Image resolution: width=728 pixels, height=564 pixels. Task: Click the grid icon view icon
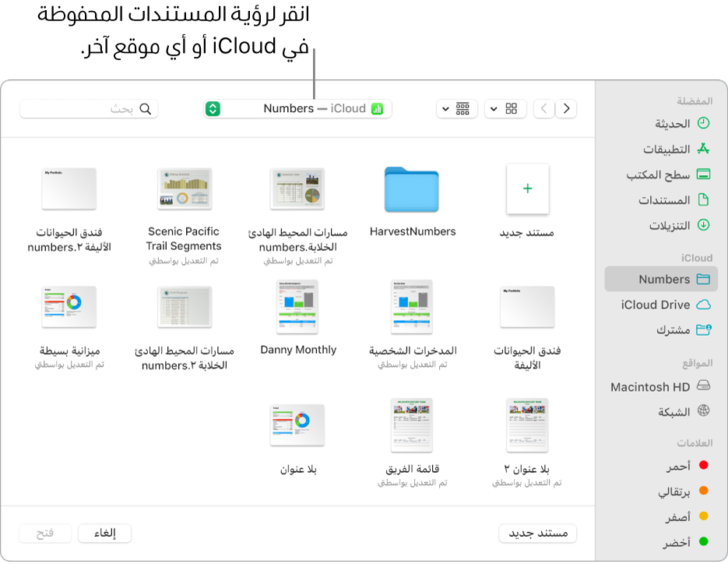512,109
